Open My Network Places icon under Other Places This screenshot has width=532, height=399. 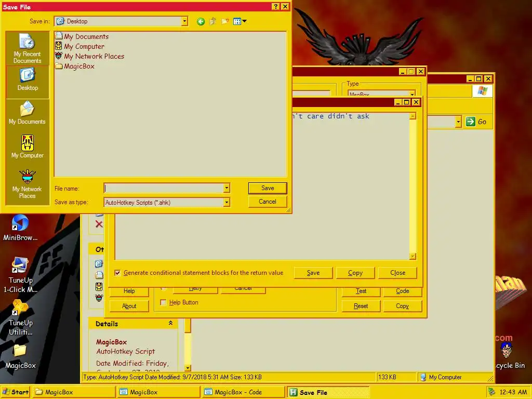point(99,298)
